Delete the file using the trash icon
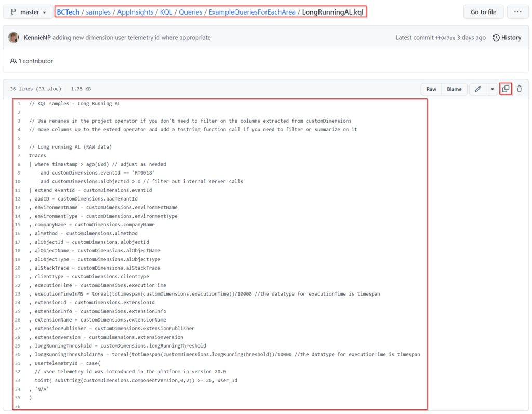This screenshot has width=532, height=414. point(519,89)
